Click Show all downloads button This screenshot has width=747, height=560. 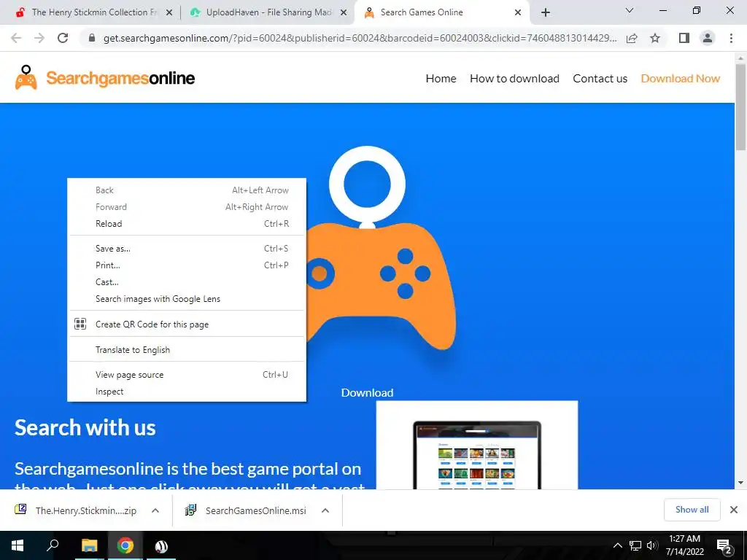click(x=692, y=510)
